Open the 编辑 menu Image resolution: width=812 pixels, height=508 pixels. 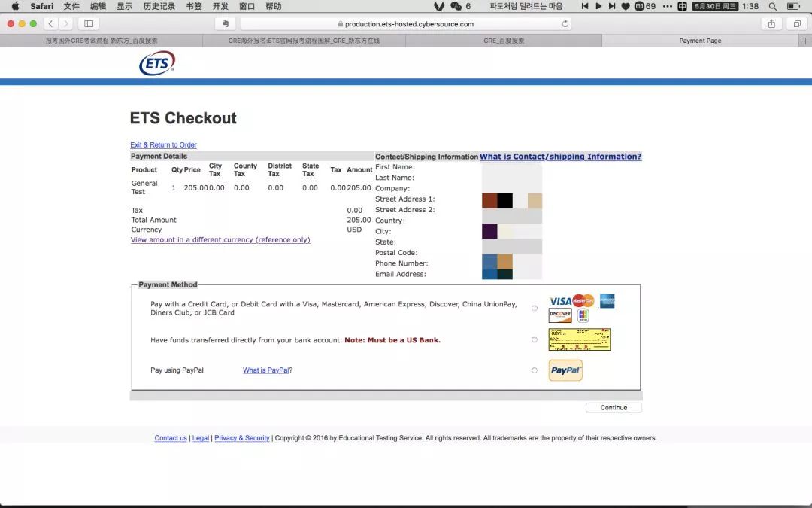click(x=98, y=6)
